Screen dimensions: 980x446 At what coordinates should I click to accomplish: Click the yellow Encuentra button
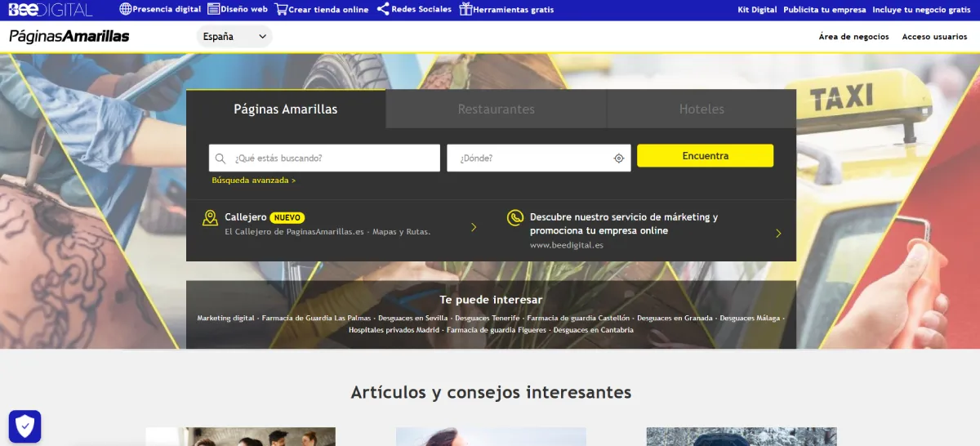[x=705, y=156]
